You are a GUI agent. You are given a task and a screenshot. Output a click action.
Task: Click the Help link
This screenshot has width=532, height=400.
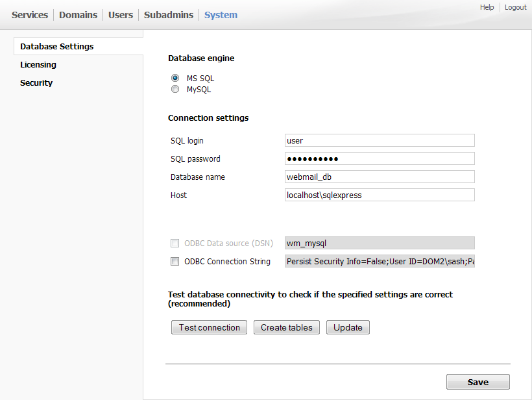(x=487, y=7)
